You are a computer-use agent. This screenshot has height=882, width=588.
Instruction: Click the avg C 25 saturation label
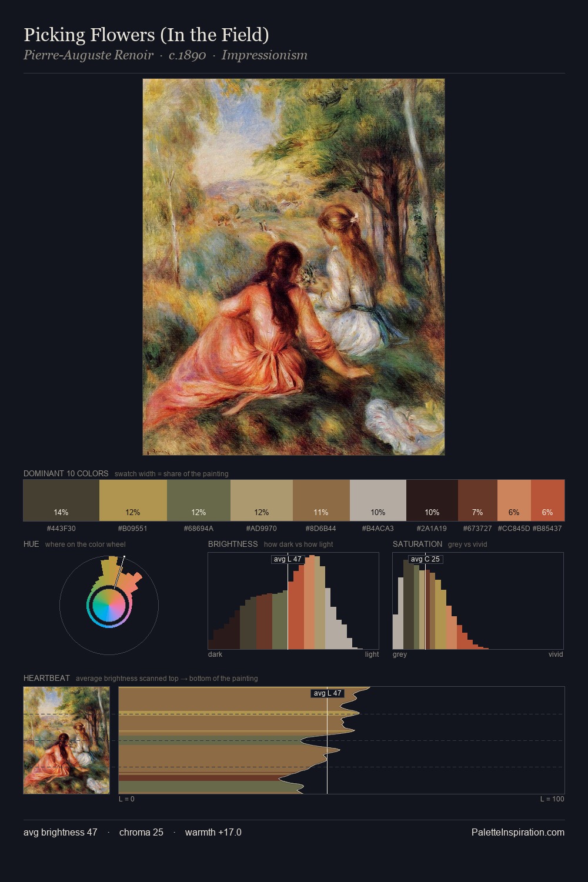pos(425,559)
